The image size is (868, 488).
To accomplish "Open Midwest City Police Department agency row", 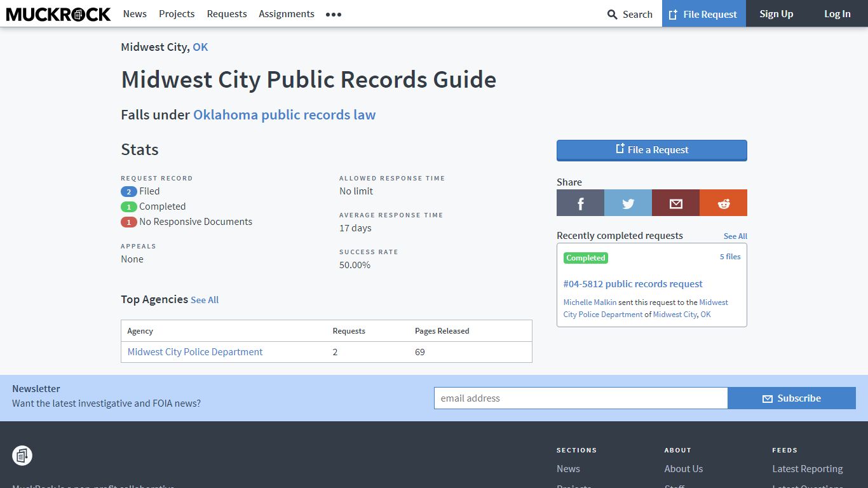I will pos(195,352).
